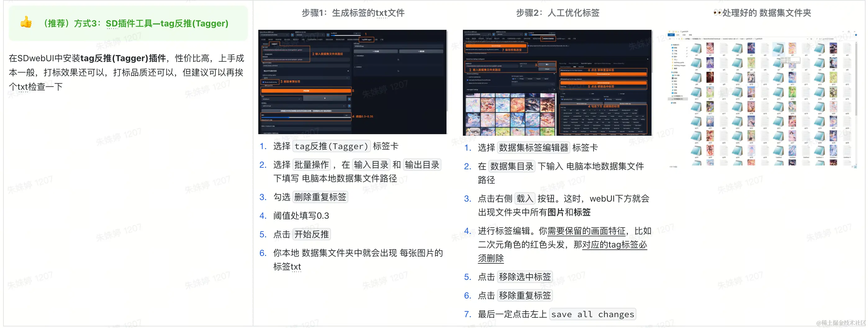
Task: Open the Tagger tab in step 1 screenshot
Action: (x=367, y=40)
